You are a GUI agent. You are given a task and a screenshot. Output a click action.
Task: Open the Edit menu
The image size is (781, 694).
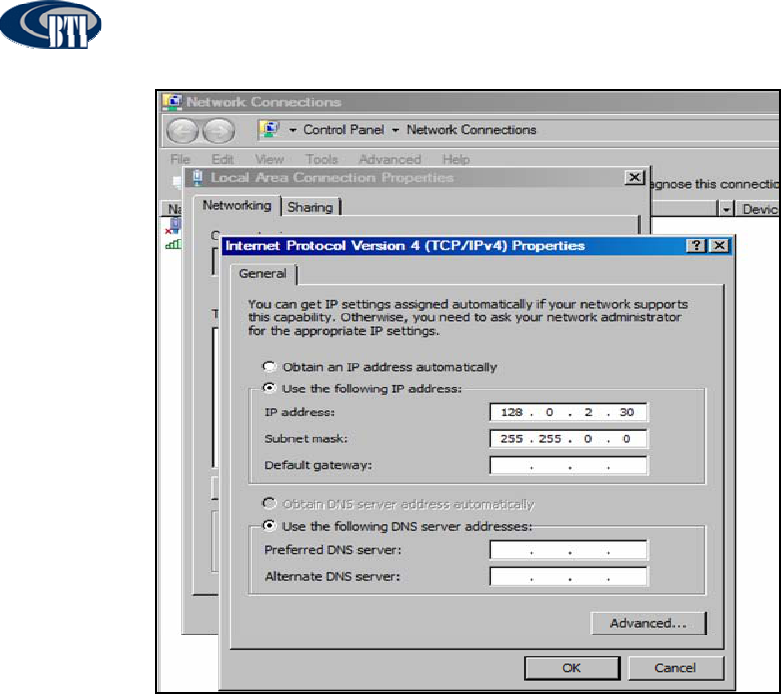tap(222, 159)
